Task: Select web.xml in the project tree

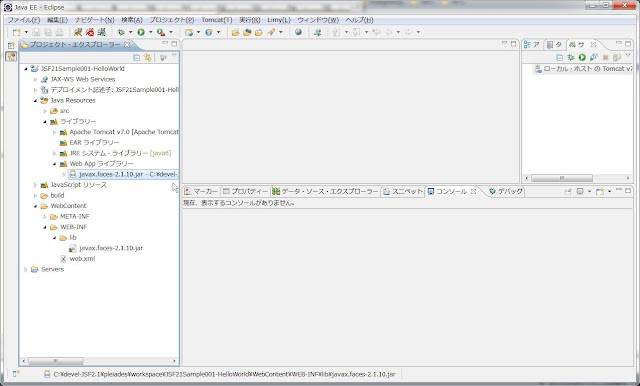Action: point(82,259)
